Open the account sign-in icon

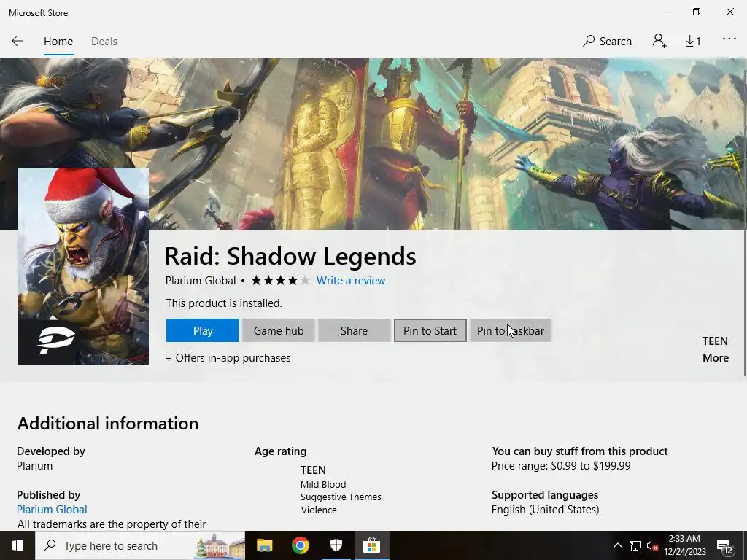point(659,42)
